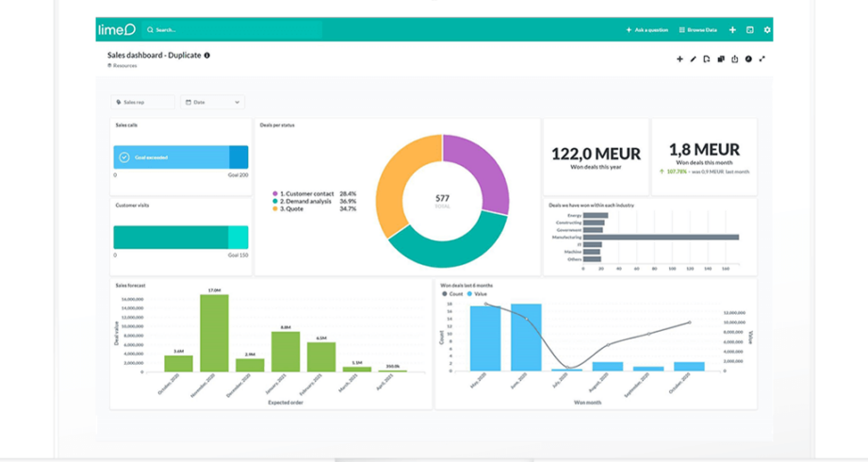The height and width of the screenshot is (462, 868).
Task: Click the plus icon in the teal header
Action: [732, 30]
